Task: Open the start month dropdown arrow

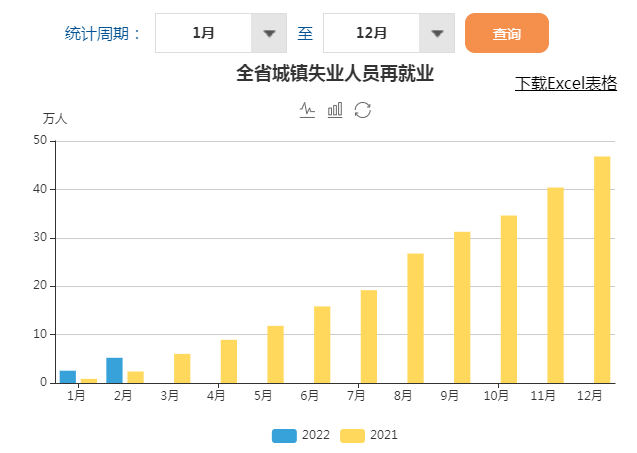Action: (268, 33)
